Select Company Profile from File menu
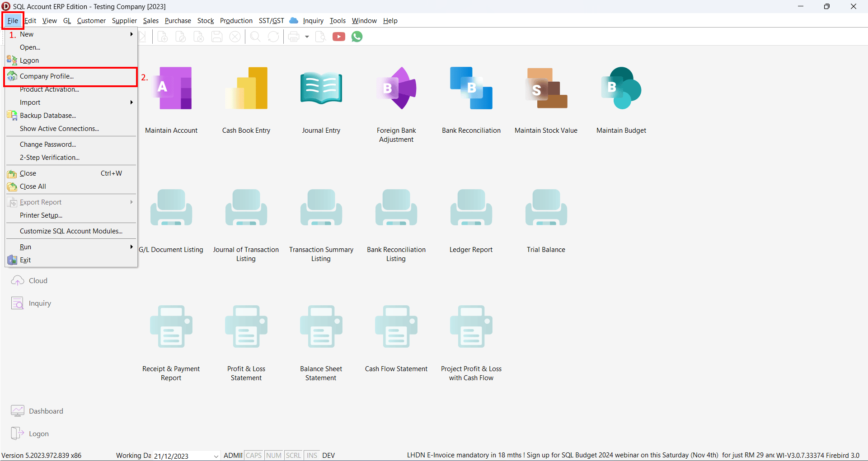This screenshot has height=461, width=868. (47, 76)
